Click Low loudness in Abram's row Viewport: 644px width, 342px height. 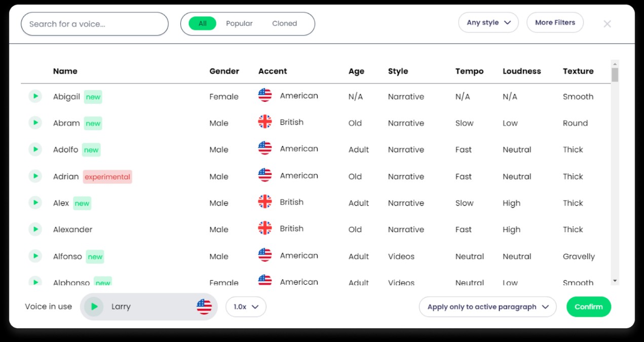tap(510, 123)
